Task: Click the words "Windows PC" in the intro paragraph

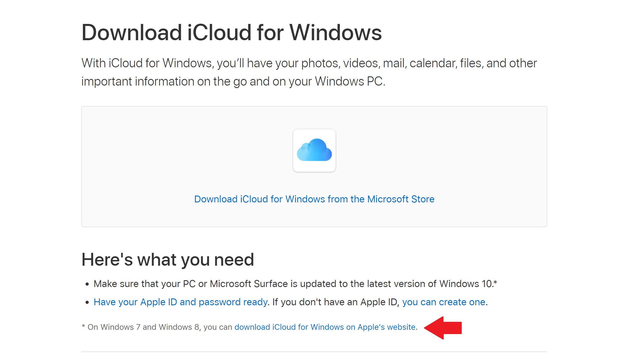Action: [349, 82]
